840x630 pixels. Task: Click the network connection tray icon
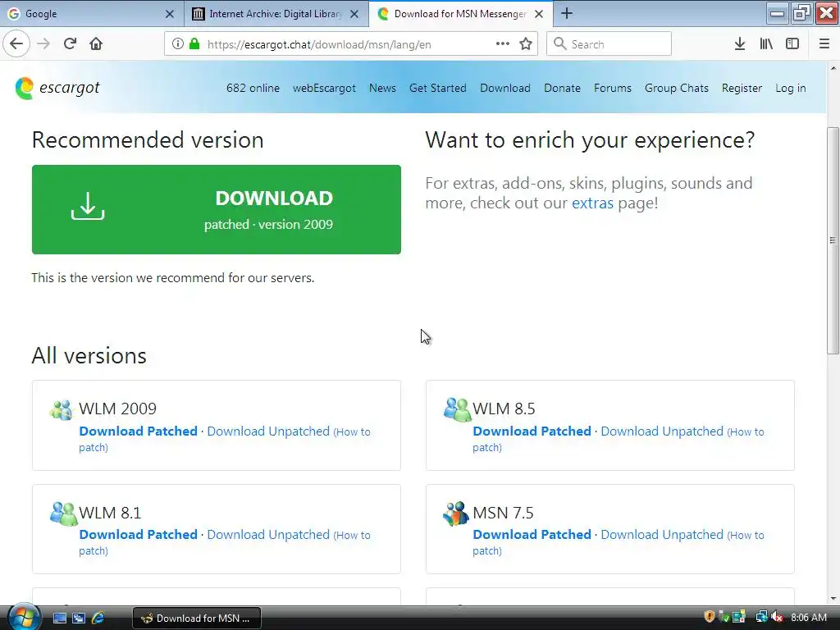point(761,617)
